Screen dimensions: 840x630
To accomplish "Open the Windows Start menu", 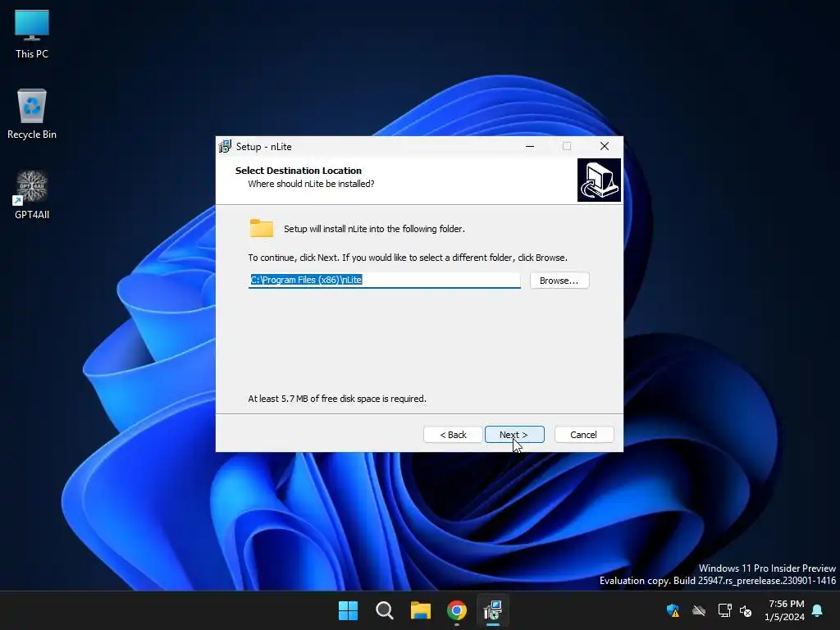I will click(x=348, y=610).
